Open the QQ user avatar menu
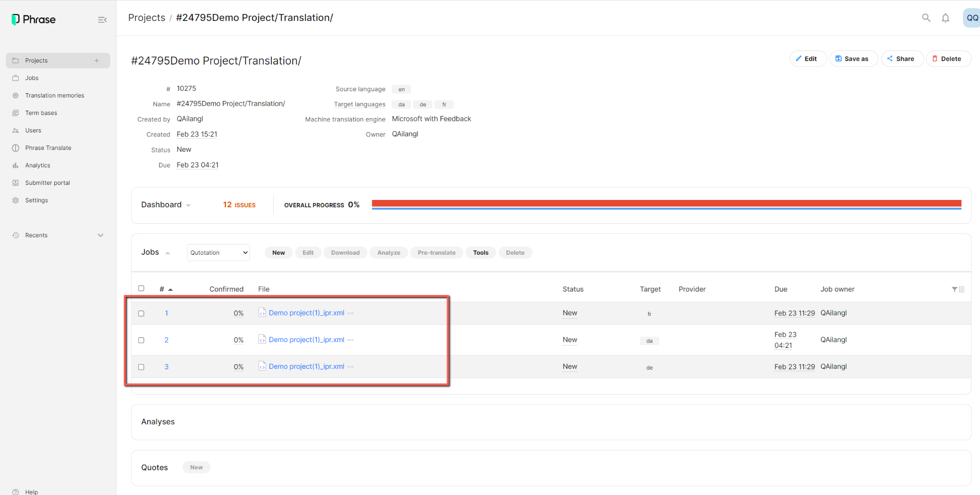The image size is (980, 495). point(972,18)
